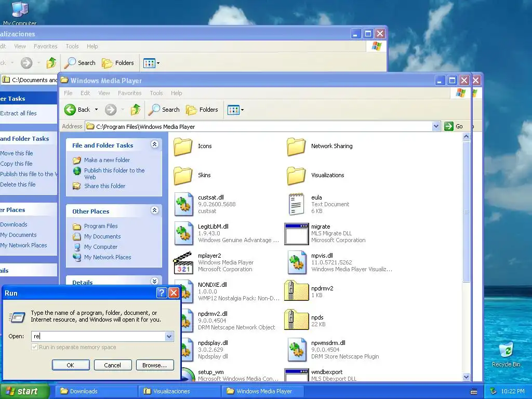Click Folders in the Visualizaciones window toolbar
Screen dimensions: 532x399
pos(118,63)
